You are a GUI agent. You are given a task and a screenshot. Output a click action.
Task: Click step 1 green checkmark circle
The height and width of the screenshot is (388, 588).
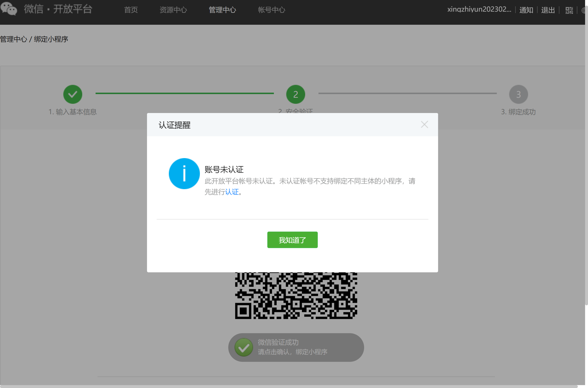tap(73, 94)
